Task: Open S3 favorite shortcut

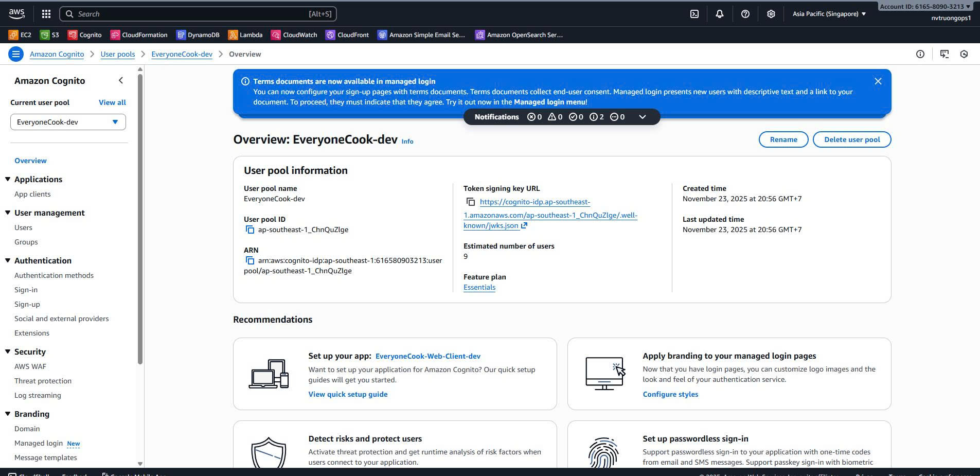Action: (x=50, y=35)
